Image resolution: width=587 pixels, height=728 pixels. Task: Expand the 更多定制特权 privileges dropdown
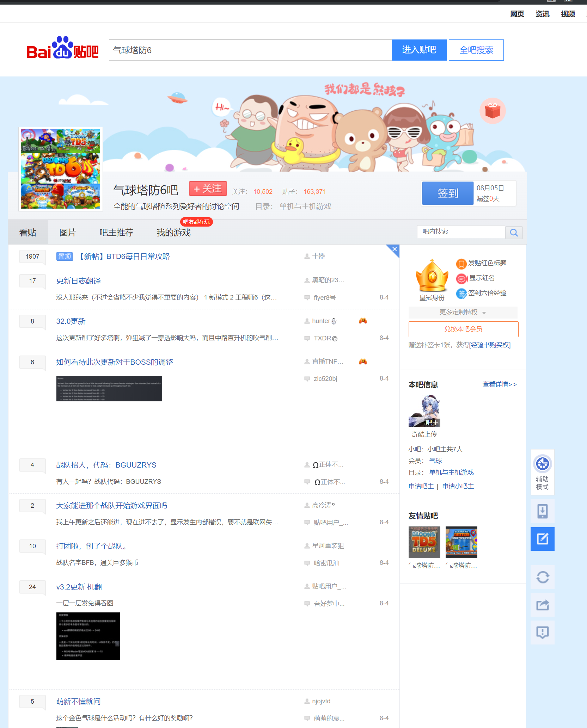coord(462,312)
